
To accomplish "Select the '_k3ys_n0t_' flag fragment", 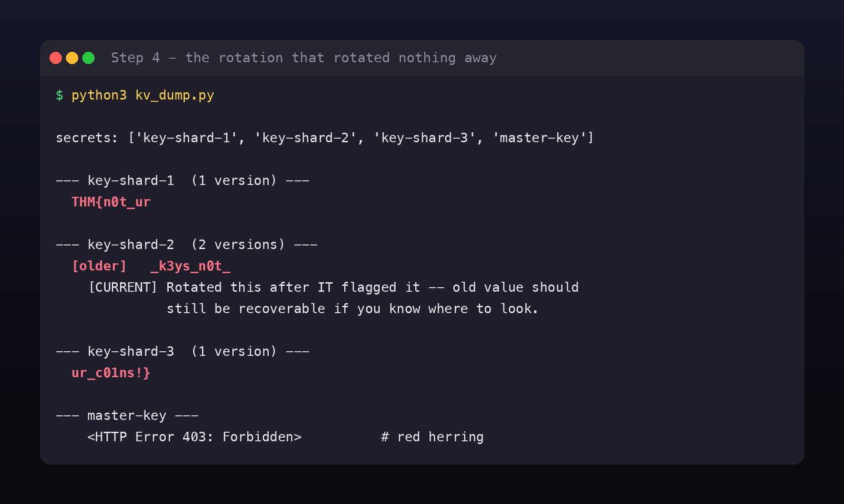I will (191, 266).
